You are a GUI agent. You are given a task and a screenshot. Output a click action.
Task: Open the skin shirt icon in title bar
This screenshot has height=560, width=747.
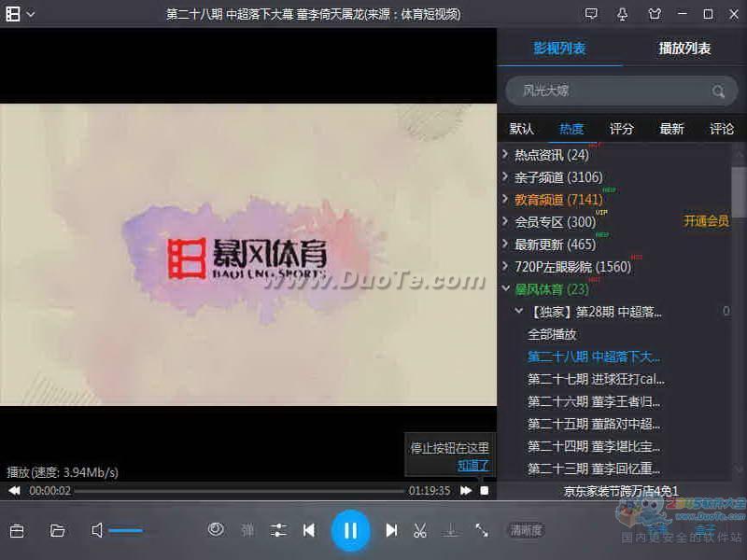click(x=652, y=14)
